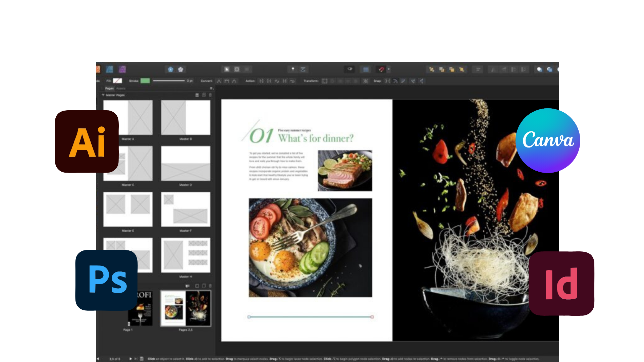Click the Action reverse curves icon
This screenshot has height=362, width=644.
point(292,81)
